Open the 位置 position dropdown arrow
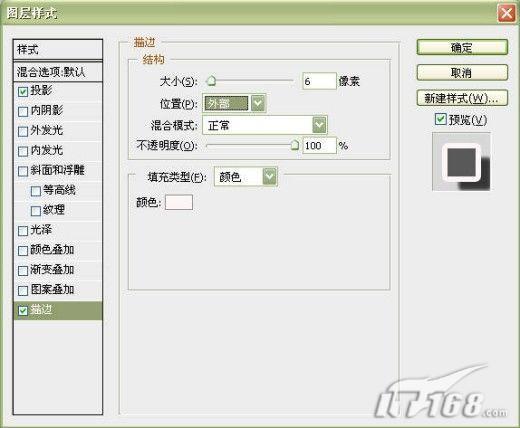The height and width of the screenshot is (428, 520). click(258, 103)
